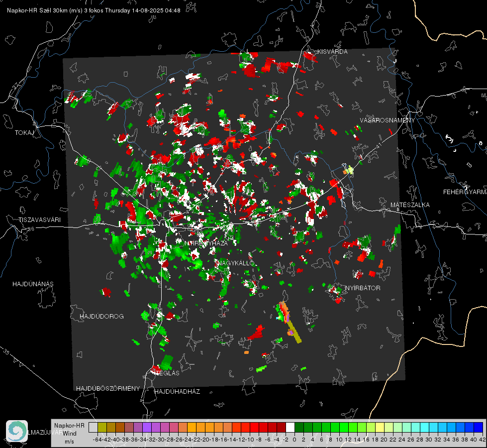Click the HAJDÚHADHÁZ city label

click(177, 392)
